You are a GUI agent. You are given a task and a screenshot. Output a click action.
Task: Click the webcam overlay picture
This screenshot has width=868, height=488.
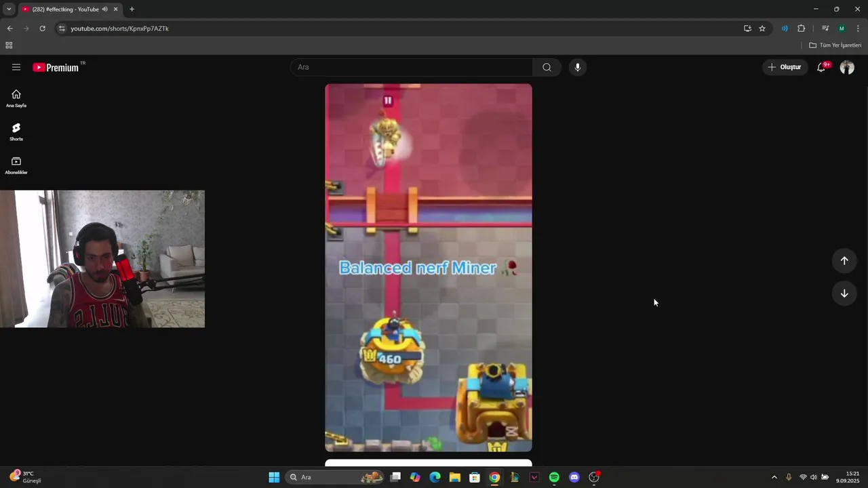[x=102, y=259]
